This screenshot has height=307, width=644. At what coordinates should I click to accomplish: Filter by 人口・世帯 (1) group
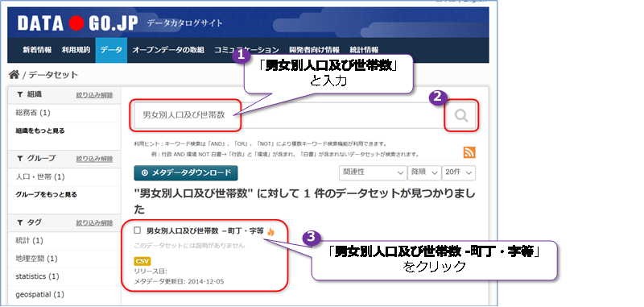(x=39, y=177)
